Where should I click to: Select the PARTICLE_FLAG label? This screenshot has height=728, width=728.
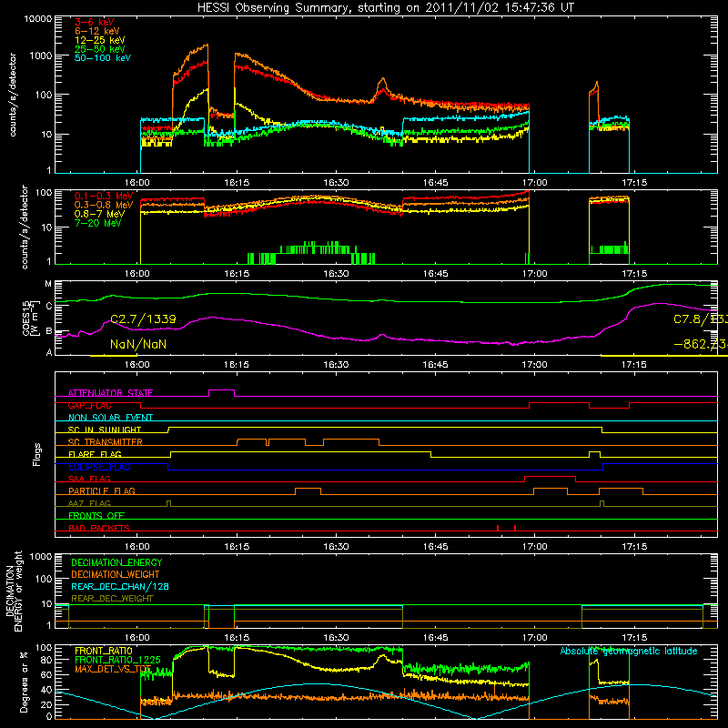[102, 491]
